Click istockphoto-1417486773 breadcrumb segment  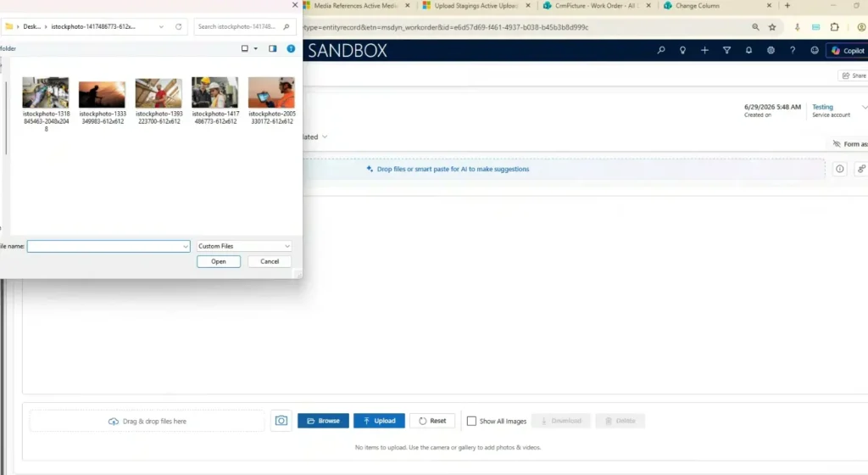[x=93, y=26]
